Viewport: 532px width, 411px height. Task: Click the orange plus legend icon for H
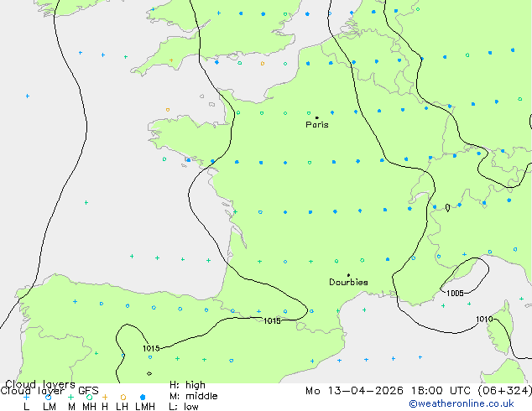point(105,397)
